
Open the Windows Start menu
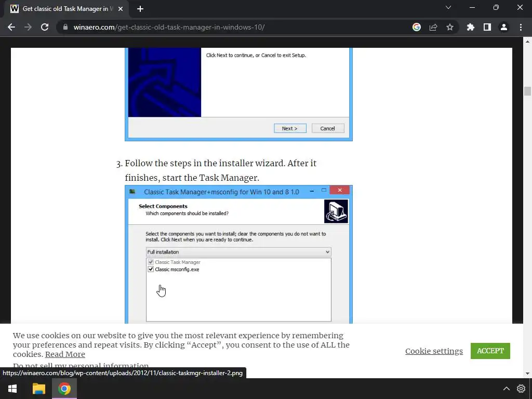[12, 389]
